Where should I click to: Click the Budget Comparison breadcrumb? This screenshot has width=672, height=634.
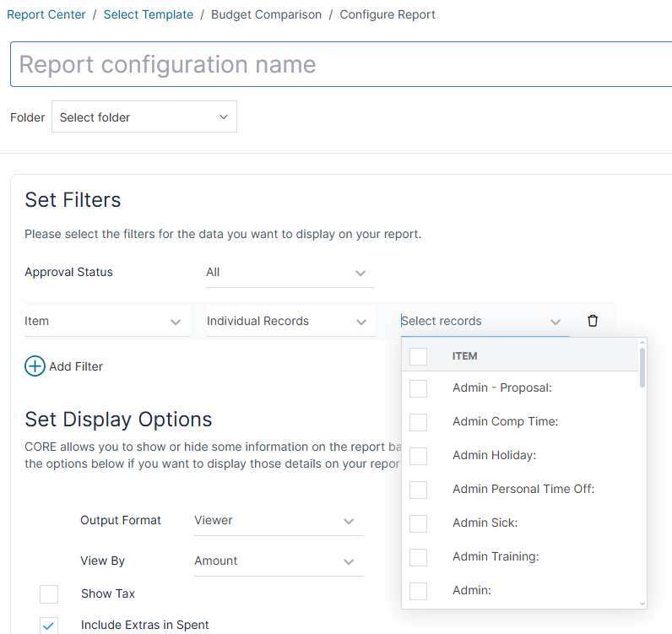(266, 14)
